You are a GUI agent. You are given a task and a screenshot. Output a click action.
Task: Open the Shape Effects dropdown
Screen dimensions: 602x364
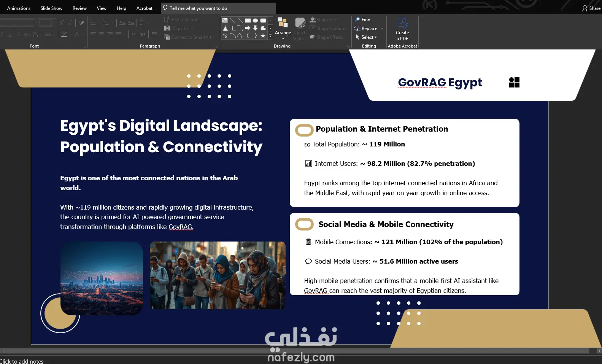pos(328,37)
